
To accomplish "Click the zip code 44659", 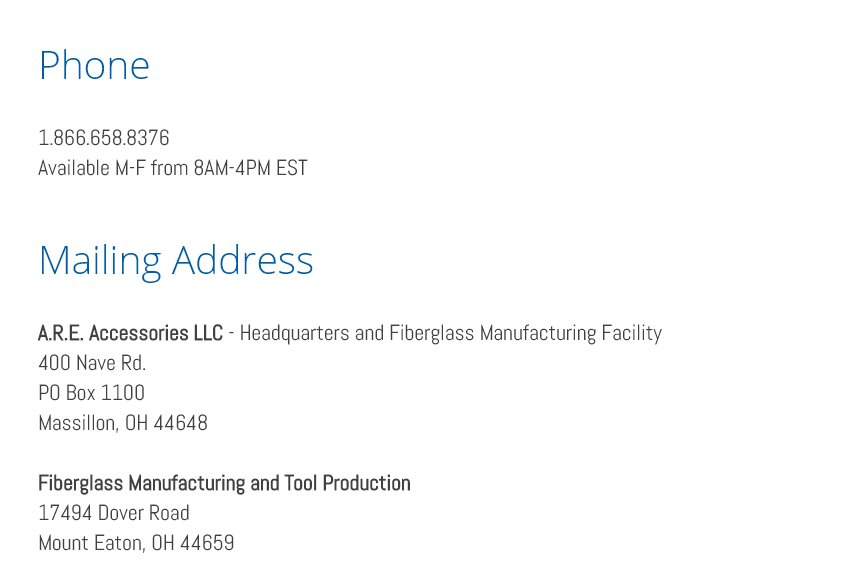I will [207, 543].
